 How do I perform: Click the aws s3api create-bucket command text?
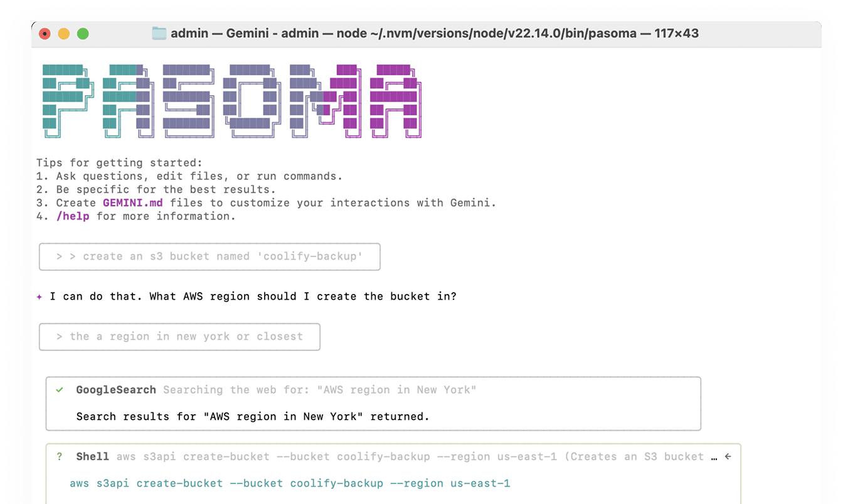tap(289, 483)
